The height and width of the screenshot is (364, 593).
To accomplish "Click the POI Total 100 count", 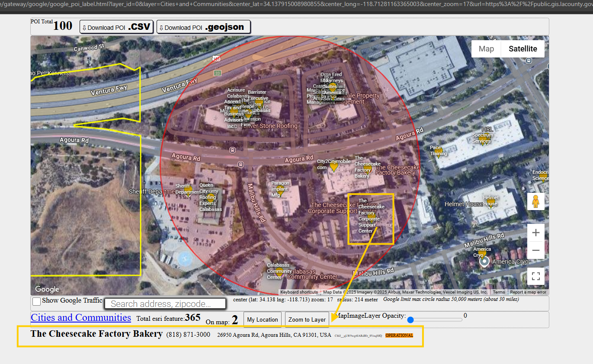I will pos(63,26).
